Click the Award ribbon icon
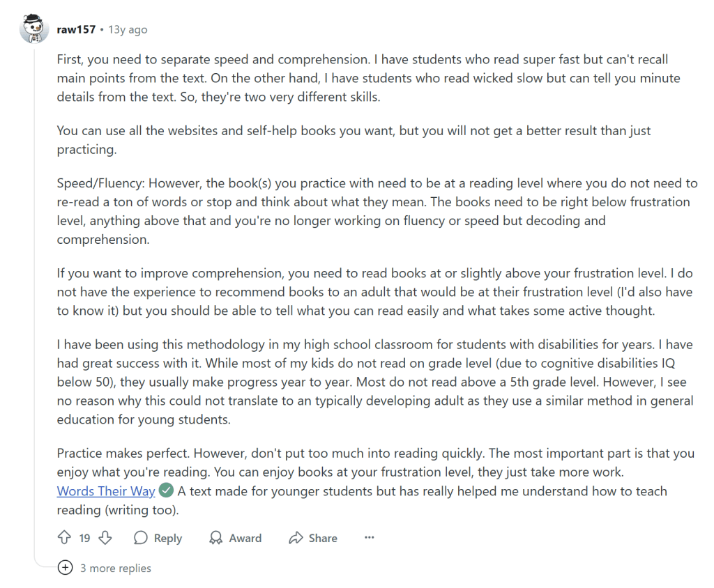This screenshot has width=714, height=588. (x=216, y=538)
